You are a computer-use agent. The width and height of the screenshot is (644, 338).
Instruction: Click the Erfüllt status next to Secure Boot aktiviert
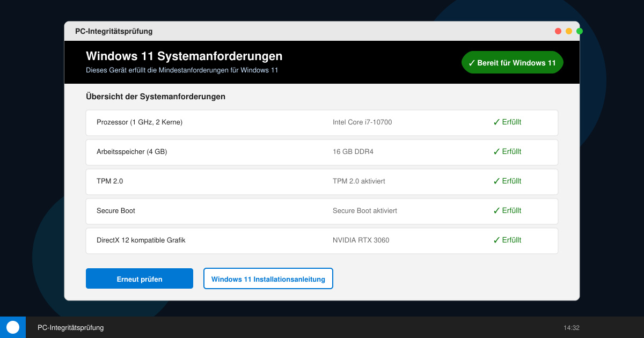507,211
